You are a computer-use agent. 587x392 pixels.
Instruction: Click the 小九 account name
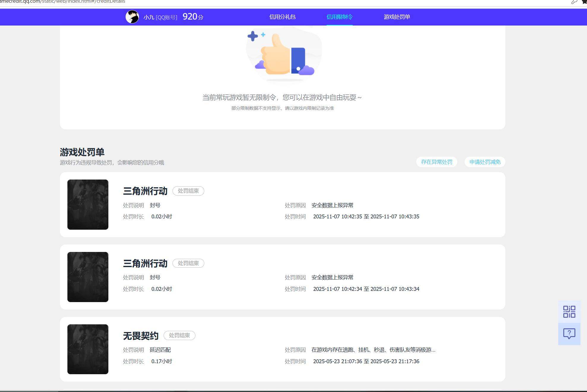pyautogui.click(x=149, y=17)
